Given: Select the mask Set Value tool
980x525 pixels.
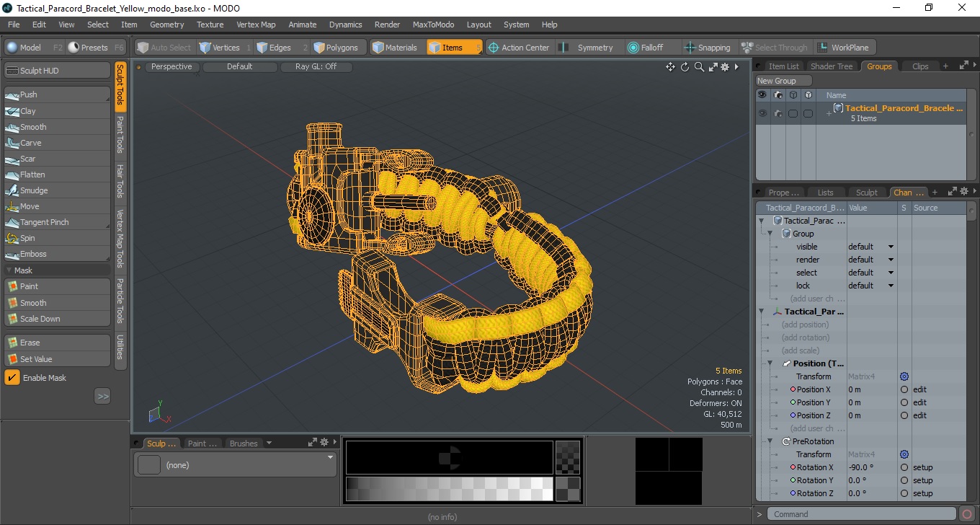Looking at the screenshot, I should click(x=57, y=359).
